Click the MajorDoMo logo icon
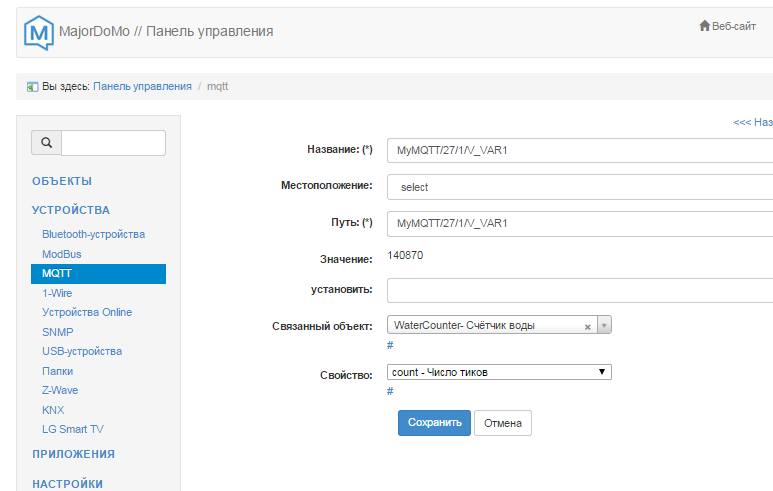The image size is (773, 491). (x=38, y=33)
